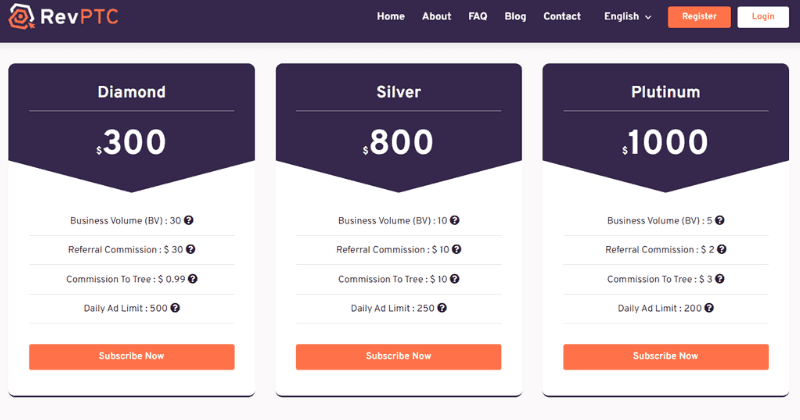Open the FAQ page from navigation
Viewport: 800px width, 420px height.
point(477,17)
